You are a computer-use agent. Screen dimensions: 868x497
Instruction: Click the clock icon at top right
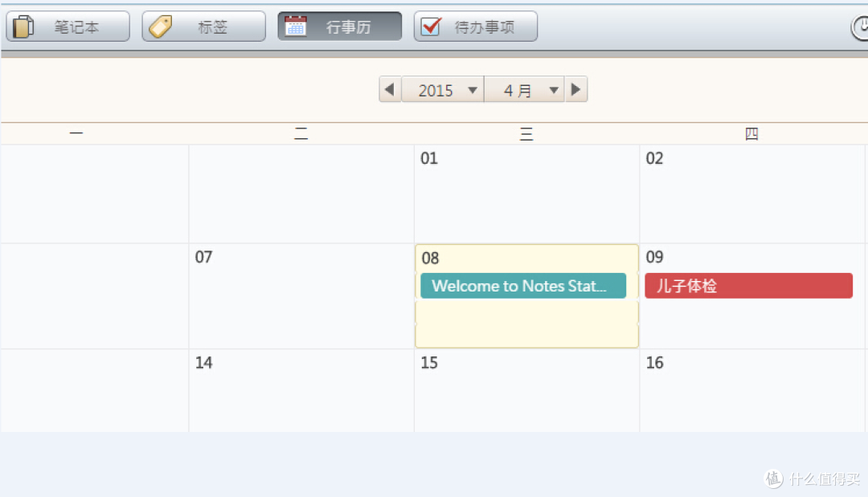860,27
